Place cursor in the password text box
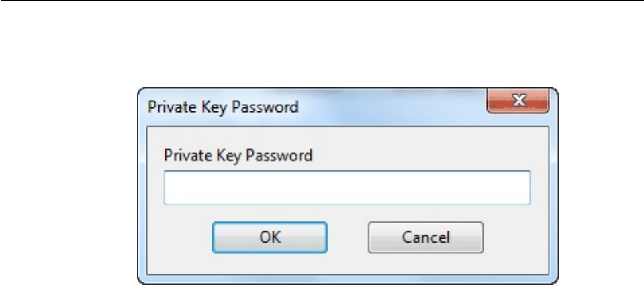Image resolution: width=644 pixels, height=285 pixels. (347, 188)
